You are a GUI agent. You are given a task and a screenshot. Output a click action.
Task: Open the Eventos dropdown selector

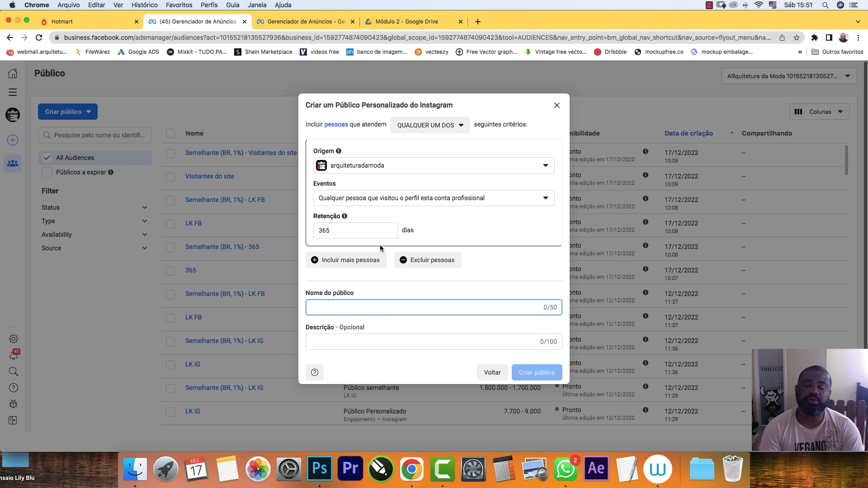[434, 198]
